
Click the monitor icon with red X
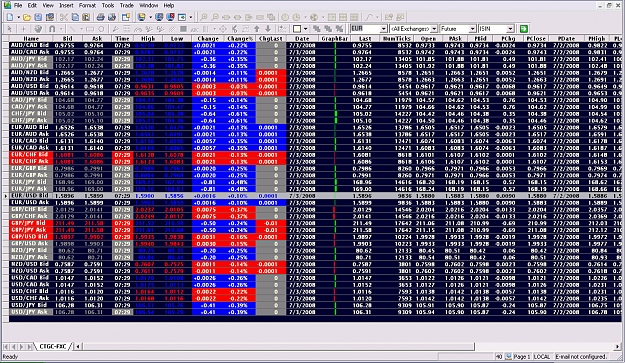click(170, 17)
